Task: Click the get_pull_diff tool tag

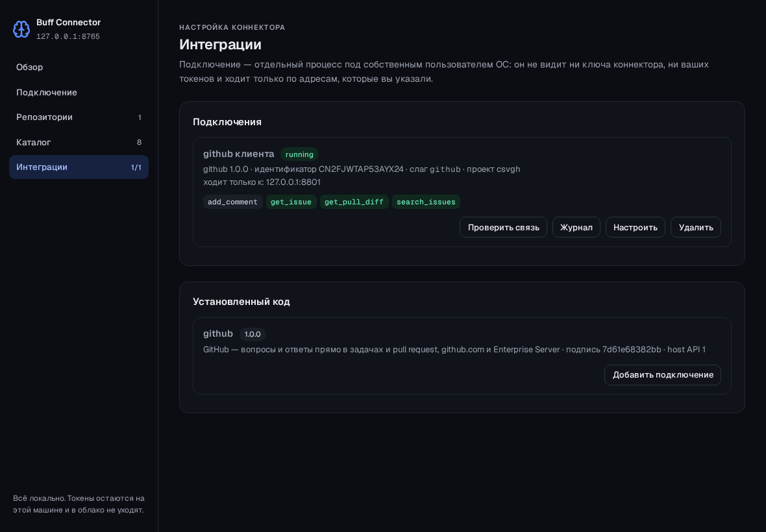Action: click(x=354, y=202)
